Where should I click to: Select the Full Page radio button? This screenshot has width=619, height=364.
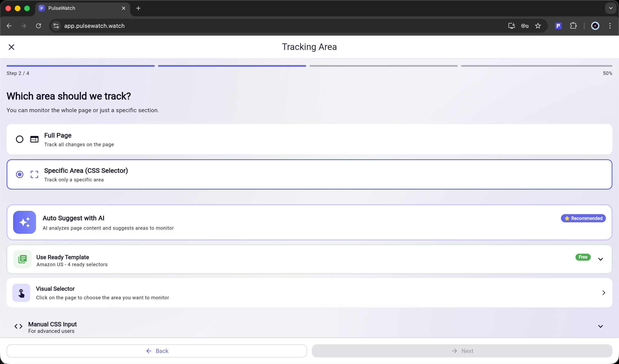(x=19, y=139)
